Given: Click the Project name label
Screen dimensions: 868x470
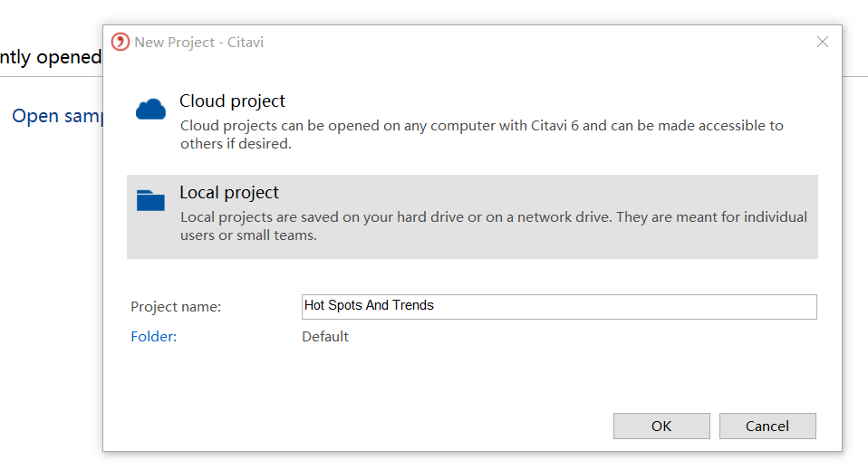Looking at the screenshot, I should point(176,307).
